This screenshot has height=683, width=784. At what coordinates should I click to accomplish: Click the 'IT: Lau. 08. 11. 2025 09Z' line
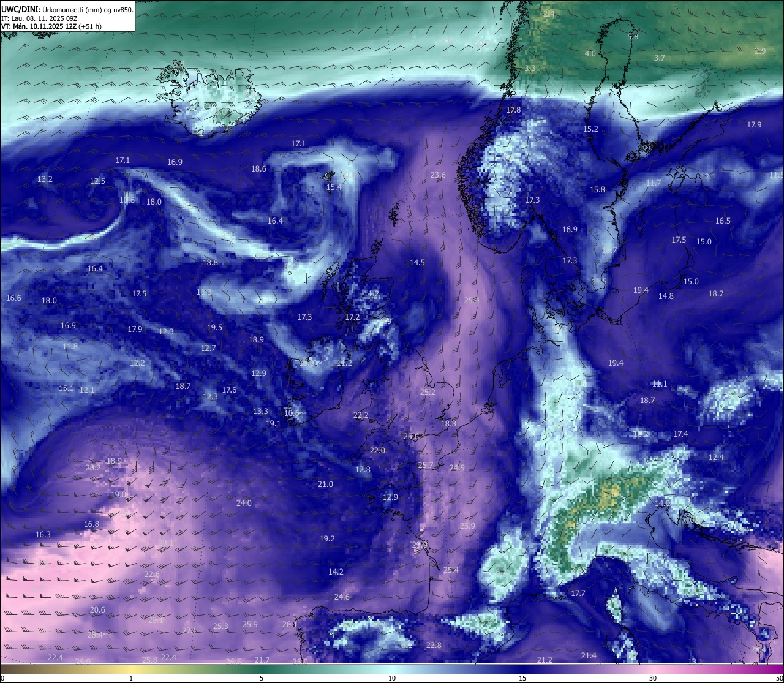[x=39, y=18]
